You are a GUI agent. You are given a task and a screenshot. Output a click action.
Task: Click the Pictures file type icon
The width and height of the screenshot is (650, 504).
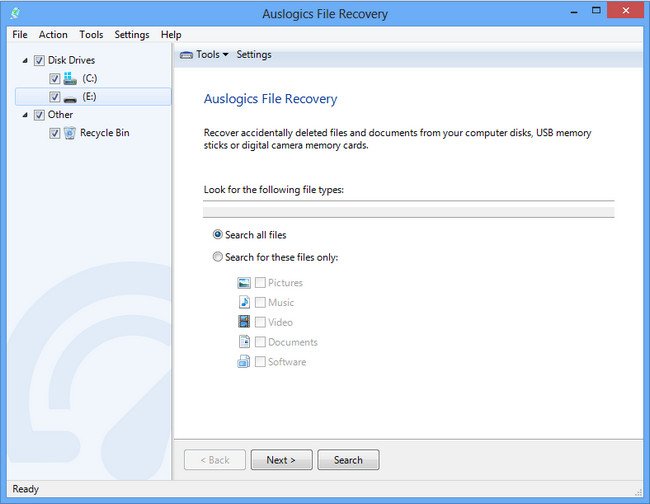[x=244, y=283]
